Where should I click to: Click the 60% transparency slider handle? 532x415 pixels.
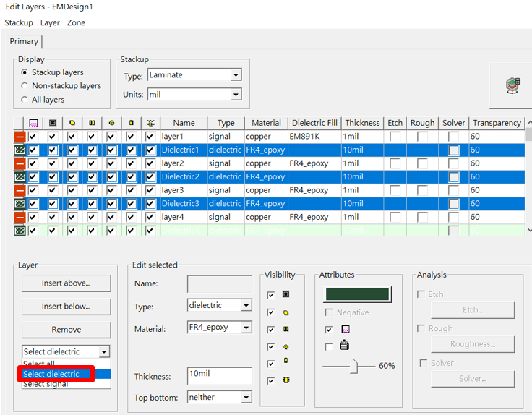point(354,367)
